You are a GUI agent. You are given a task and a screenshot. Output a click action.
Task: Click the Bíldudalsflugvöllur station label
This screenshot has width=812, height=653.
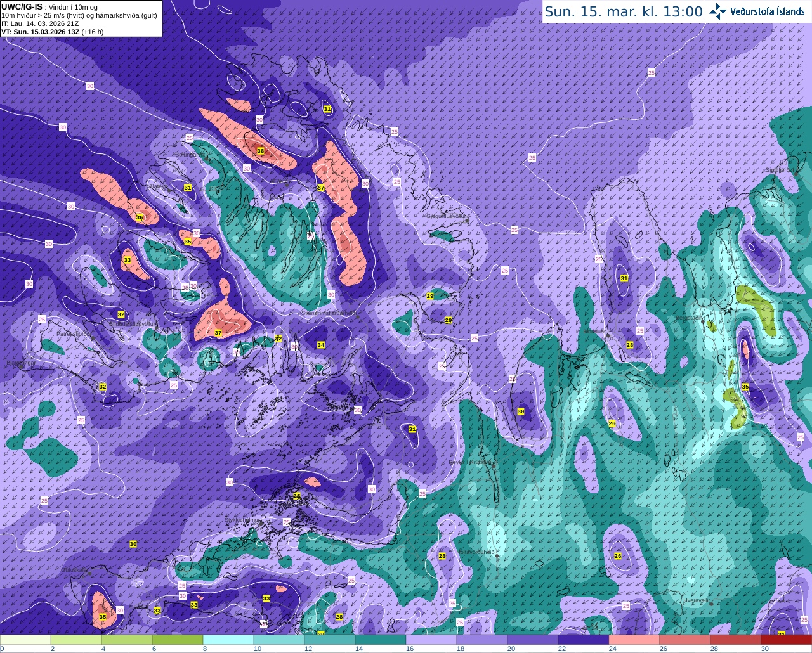(133, 323)
